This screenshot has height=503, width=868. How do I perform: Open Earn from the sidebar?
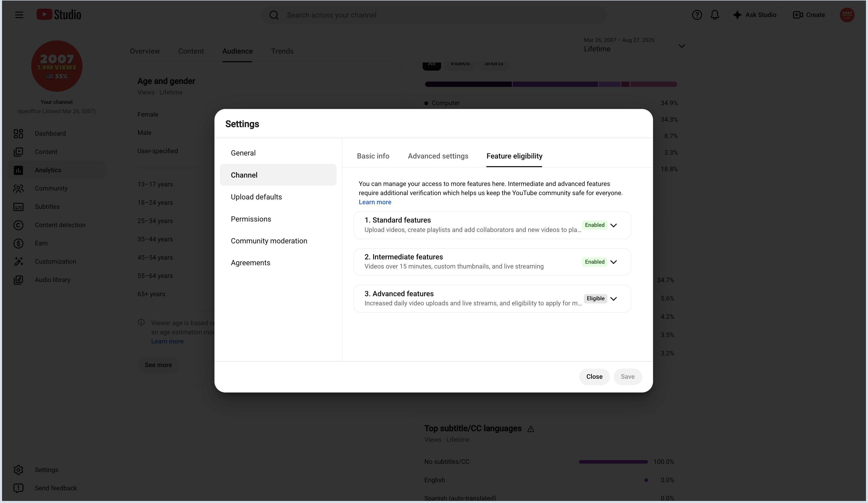[x=57, y=243]
